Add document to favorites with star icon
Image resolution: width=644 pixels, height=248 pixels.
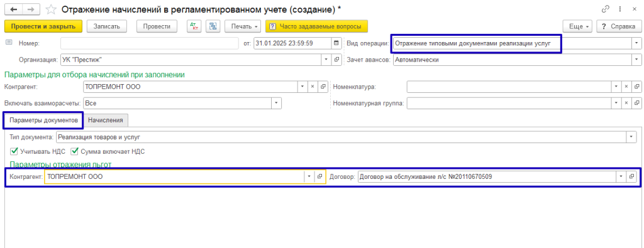(50, 9)
